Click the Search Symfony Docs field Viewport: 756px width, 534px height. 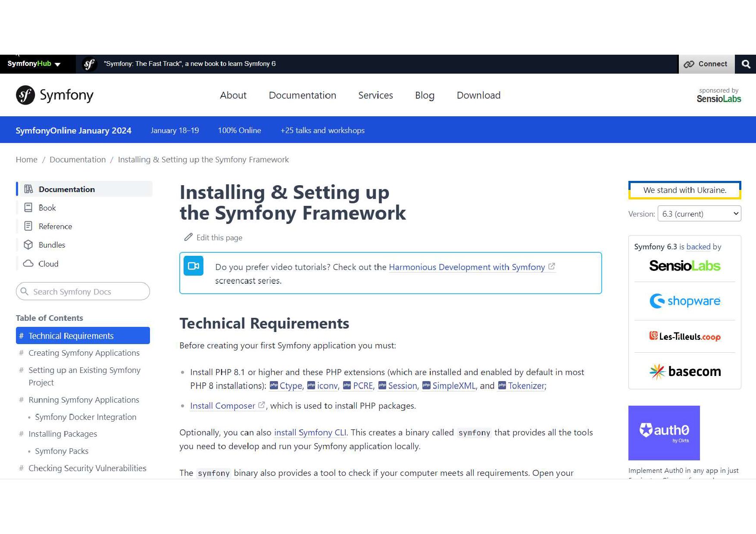83,292
